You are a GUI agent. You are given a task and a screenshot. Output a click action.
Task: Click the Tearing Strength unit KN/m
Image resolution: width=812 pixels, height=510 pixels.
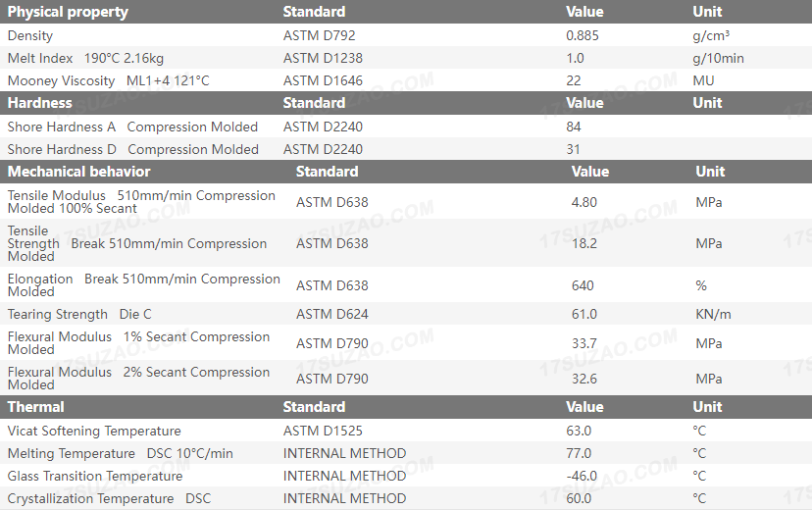[713, 315]
